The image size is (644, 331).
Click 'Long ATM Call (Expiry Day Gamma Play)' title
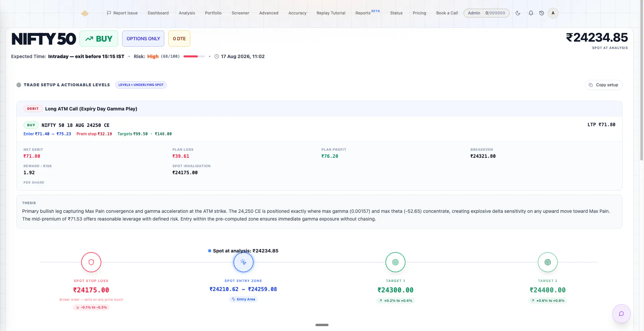pyautogui.click(x=91, y=109)
